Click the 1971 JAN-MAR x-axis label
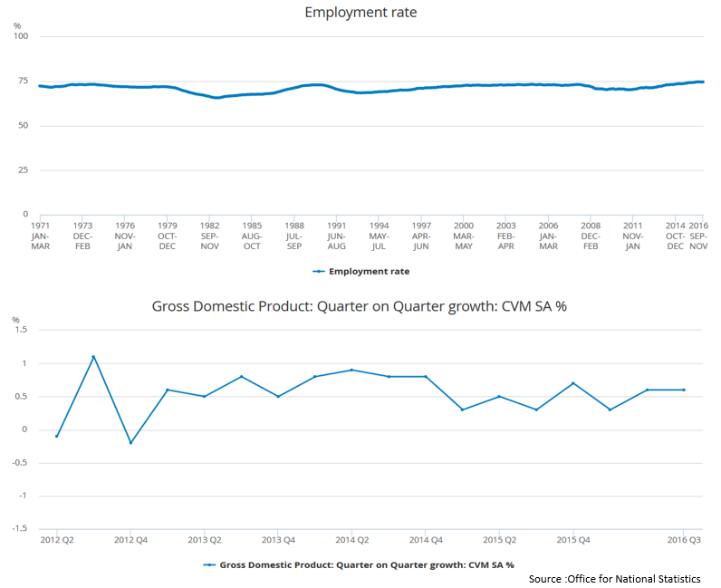Viewport: 721px width, 588px height. tap(40, 235)
